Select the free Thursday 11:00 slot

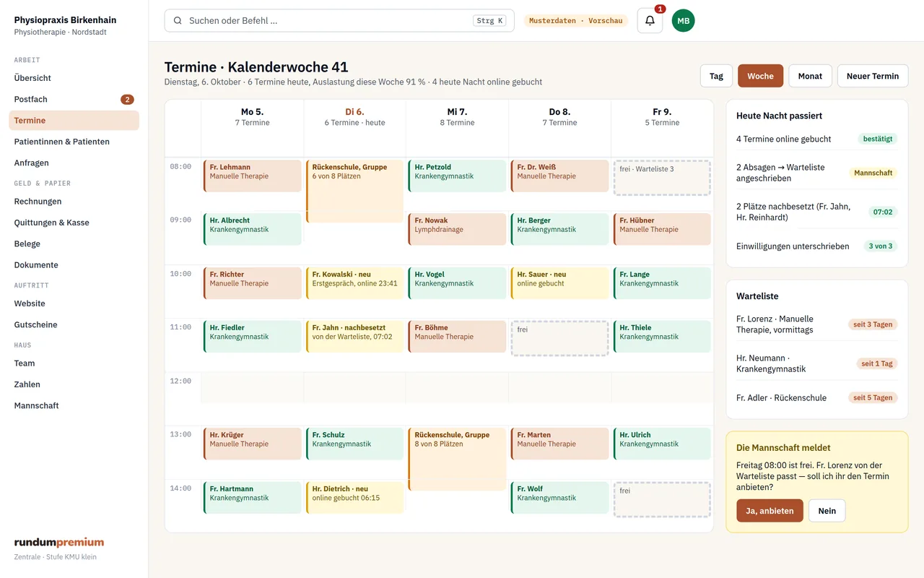[559, 338]
